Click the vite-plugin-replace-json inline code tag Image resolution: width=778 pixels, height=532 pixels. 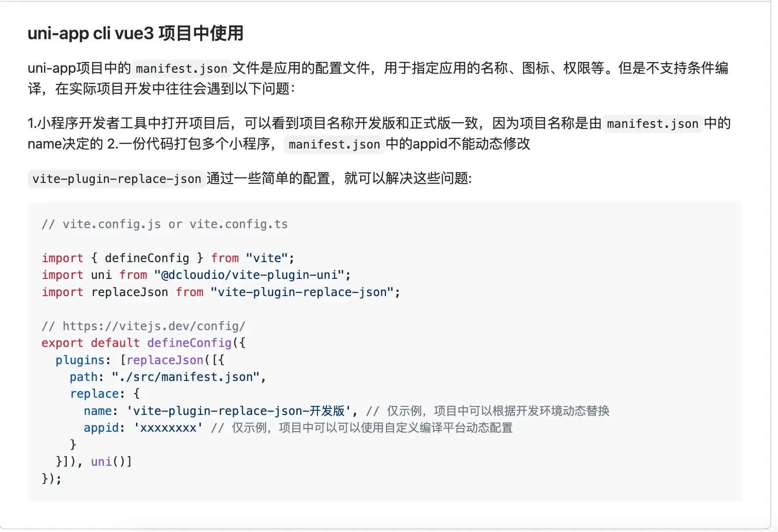(x=117, y=179)
